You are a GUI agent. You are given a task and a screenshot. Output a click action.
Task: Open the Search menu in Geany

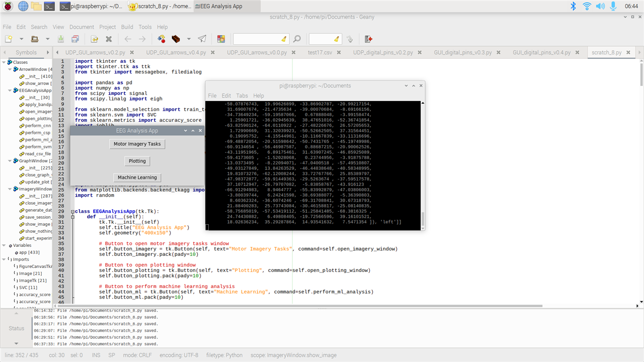[39, 27]
